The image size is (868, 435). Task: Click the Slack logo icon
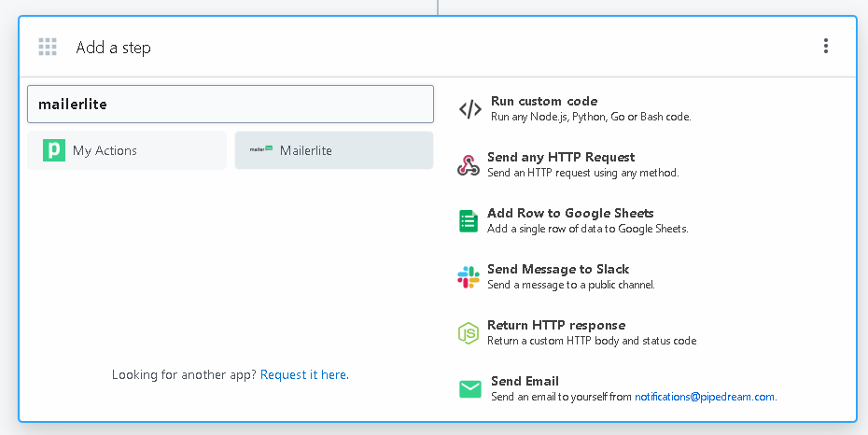click(x=469, y=276)
